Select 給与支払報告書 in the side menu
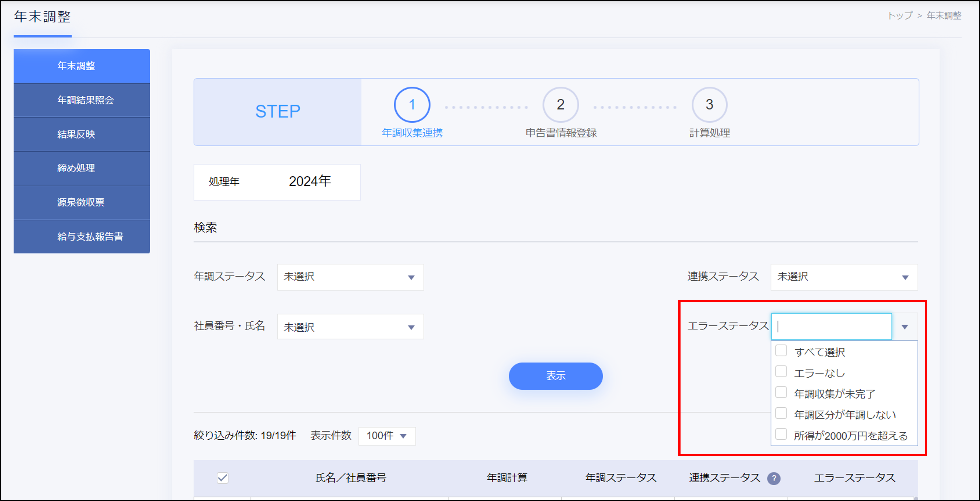980x501 pixels. pos(81,237)
